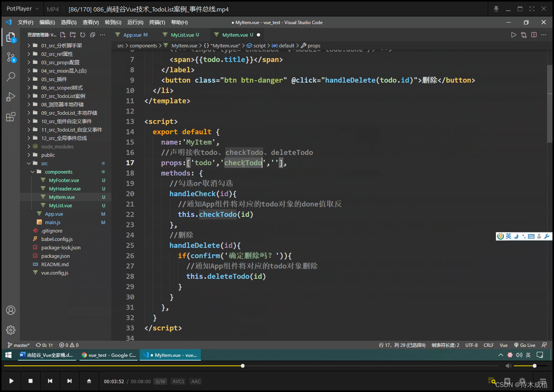This screenshot has width=554, height=392.
Task: Open vue.config.js in the explorer
Action: click(x=55, y=273)
